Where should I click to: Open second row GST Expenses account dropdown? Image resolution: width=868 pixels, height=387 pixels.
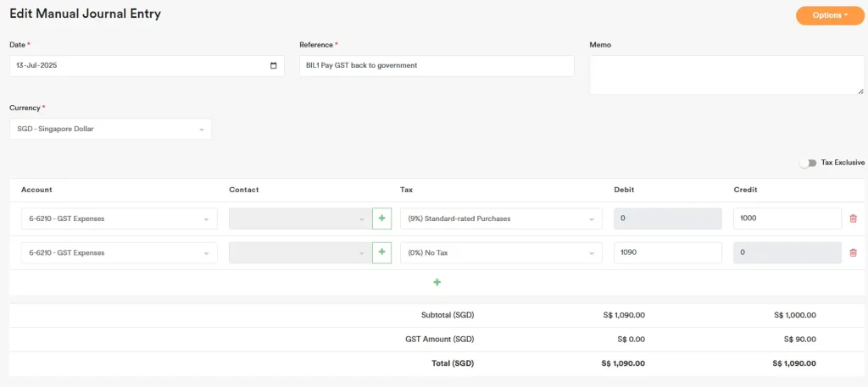coord(119,252)
